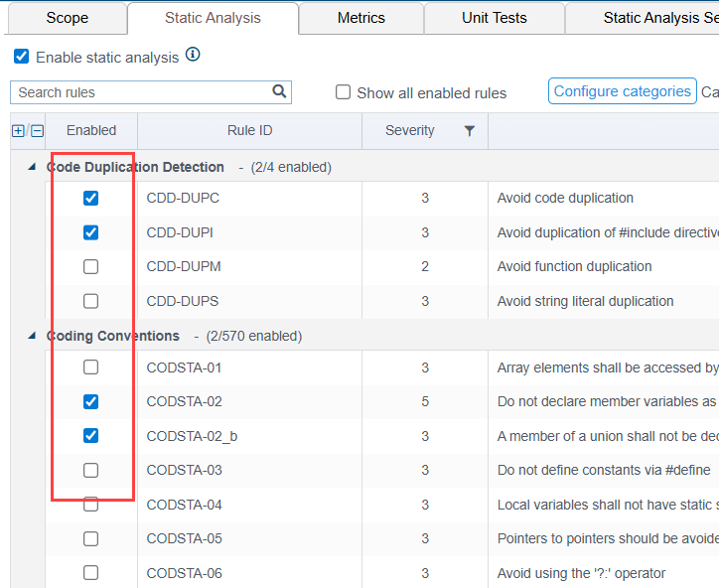Click the expand all plus icon
This screenshot has width=719, height=588.
(18, 131)
